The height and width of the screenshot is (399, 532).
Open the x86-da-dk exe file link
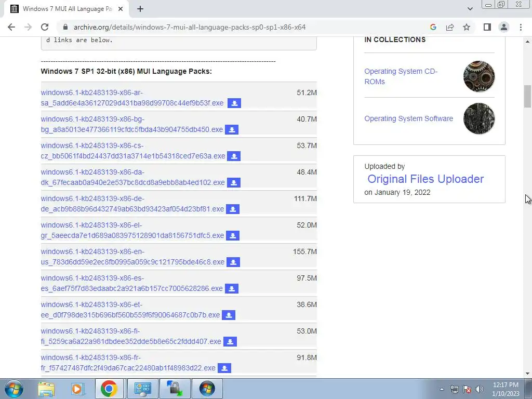pyautogui.click(x=132, y=177)
